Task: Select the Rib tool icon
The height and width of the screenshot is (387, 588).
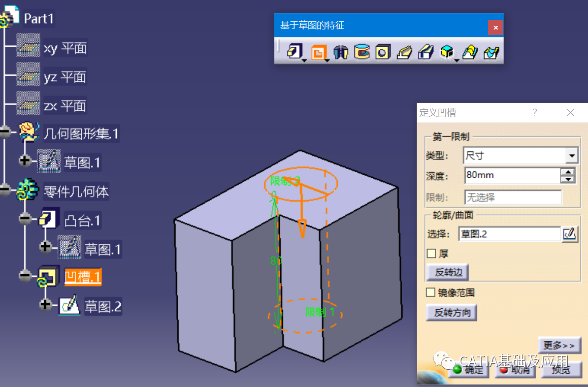Action: pyautogui.click(x=404, y=52)
